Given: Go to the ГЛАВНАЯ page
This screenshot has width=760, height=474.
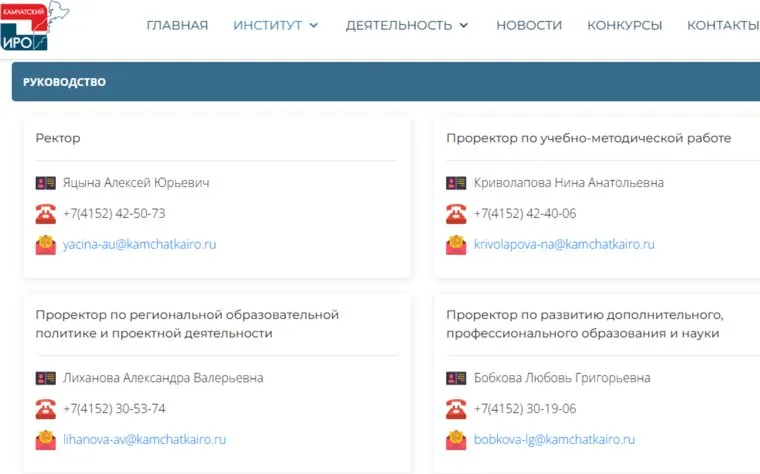Looking at the screenshot, I should tap(177, 25).
